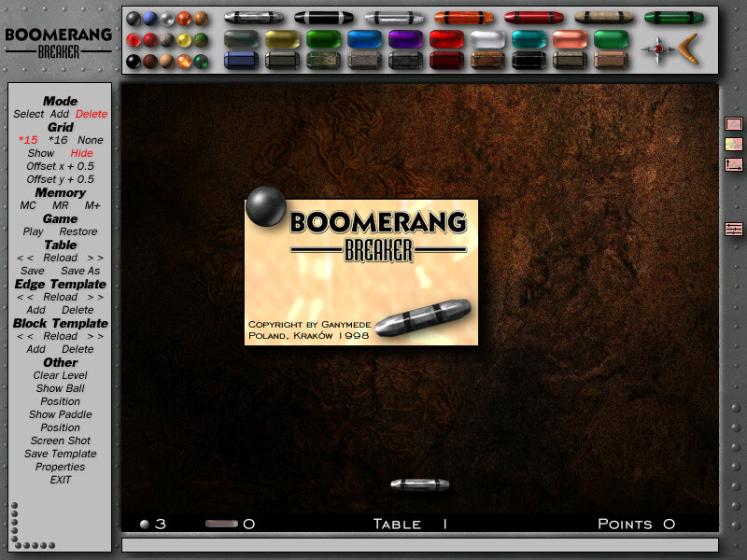Choose the salmon pink glossy block

(x=571, y=39)
